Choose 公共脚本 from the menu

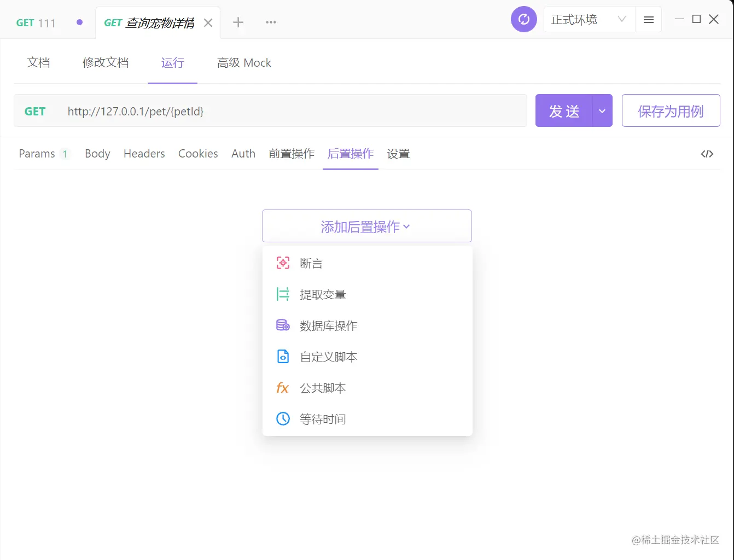coord(368,388)
